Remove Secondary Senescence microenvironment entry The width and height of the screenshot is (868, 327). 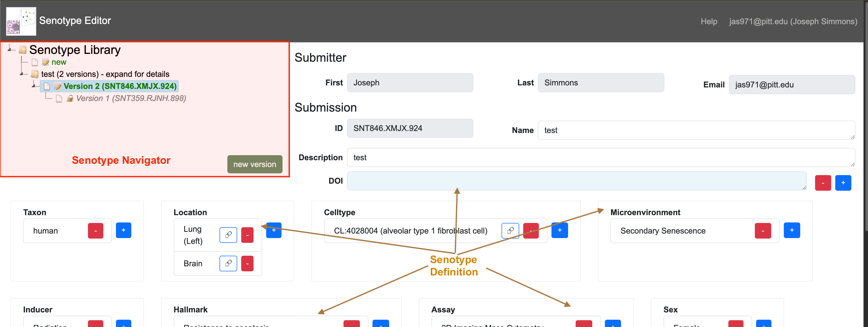763,231
